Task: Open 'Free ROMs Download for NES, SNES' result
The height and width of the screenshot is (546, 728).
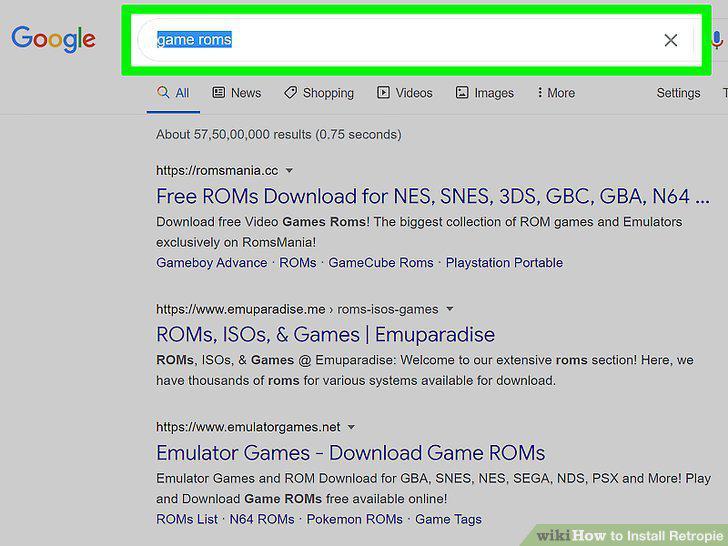Action: click(433, 196)
